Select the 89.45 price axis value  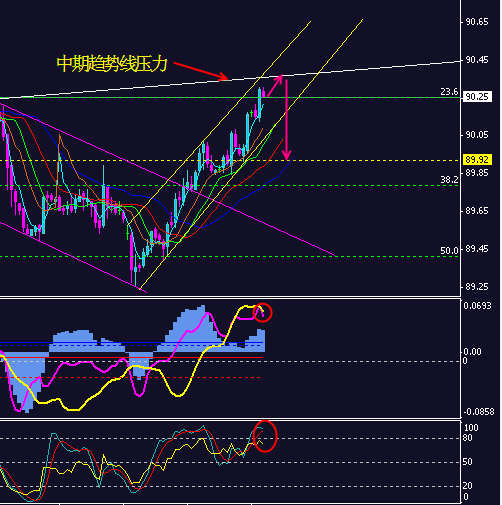coord(477,249)
